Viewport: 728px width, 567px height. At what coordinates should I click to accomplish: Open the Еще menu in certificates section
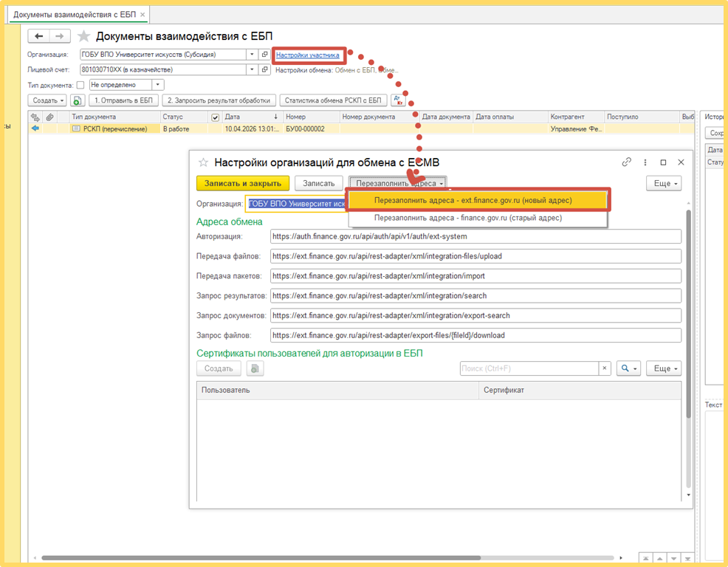pyautogui.click(x=664, y=368)
